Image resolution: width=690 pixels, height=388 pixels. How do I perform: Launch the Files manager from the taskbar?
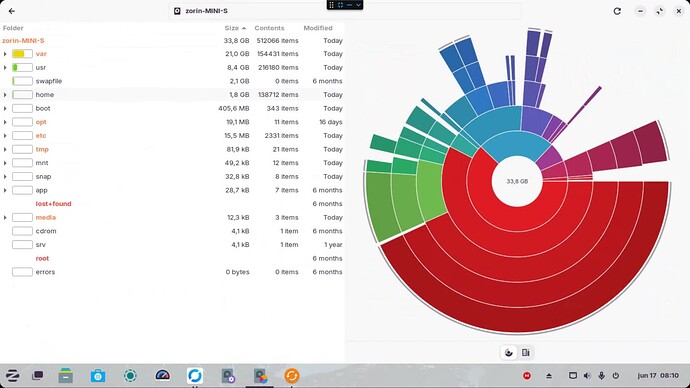tap(66, 376)
